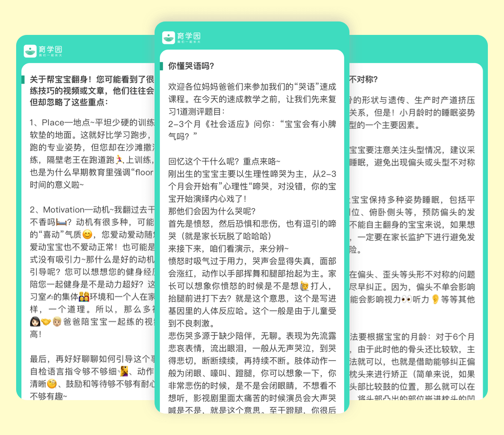
Task: Click the single-word line 高!
Action: pyautogui.click(x=36, y=334)
